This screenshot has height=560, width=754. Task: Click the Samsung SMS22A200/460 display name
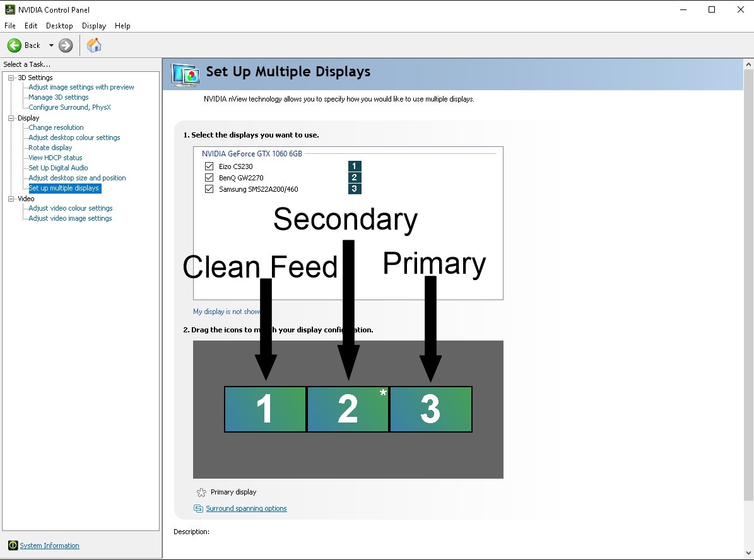click(258, 189)
